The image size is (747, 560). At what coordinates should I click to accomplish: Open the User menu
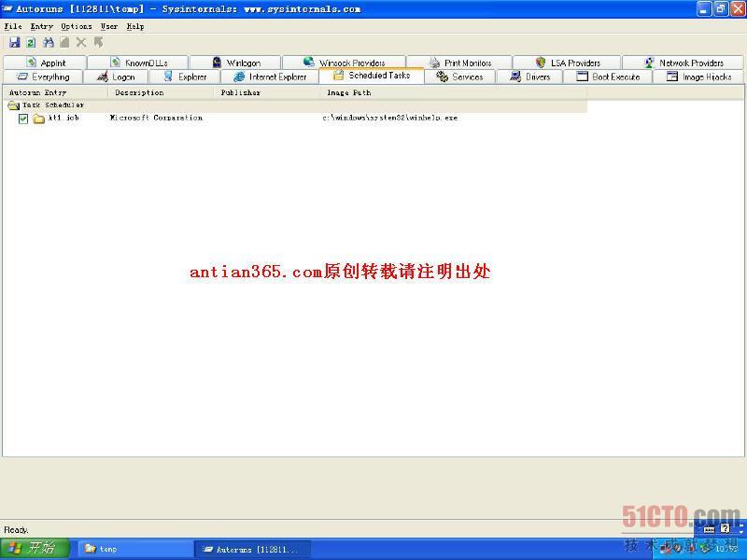coord(109,26)
